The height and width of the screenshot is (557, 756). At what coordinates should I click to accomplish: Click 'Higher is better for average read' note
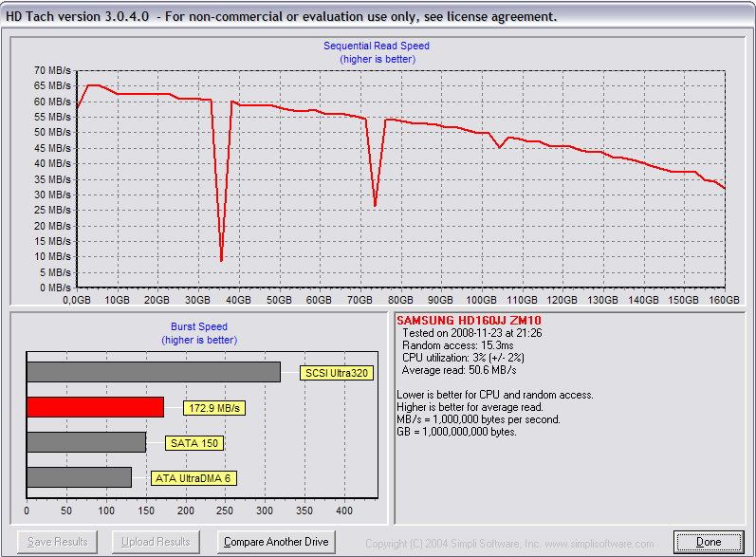pos(470,407)
